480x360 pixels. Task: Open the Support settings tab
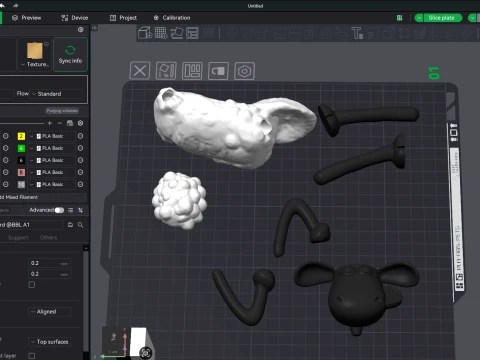pos(18,238)
